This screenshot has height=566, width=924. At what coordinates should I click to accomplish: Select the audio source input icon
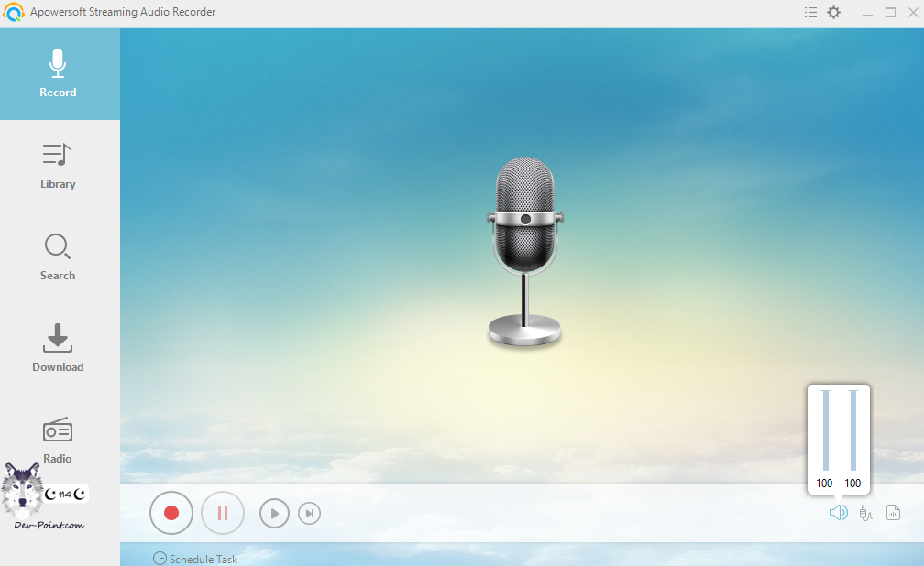click(x=865, y=513)
